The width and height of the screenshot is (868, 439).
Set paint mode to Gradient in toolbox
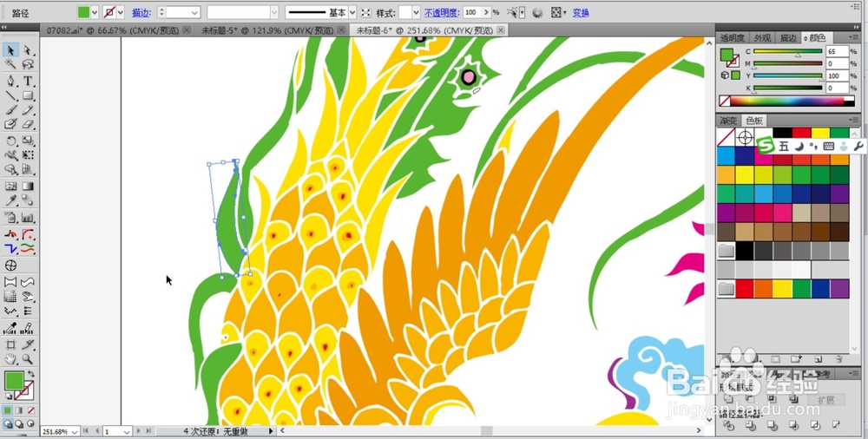click(19, 410)
